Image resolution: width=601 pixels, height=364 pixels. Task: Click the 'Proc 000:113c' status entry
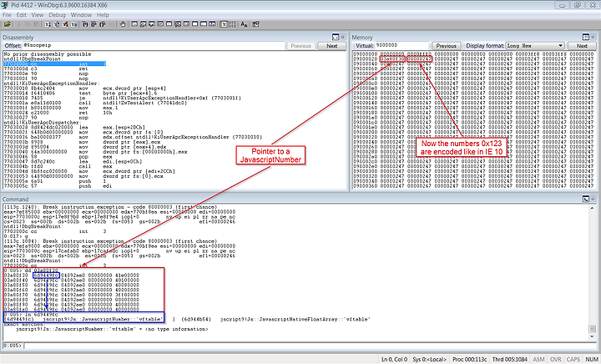(x=469, y=359)
